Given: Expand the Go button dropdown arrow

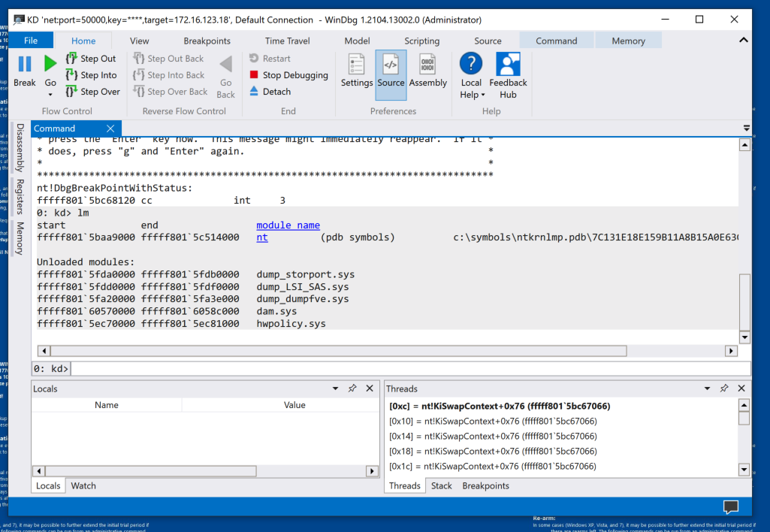Looking at the screenshot, I should [50, 95].
